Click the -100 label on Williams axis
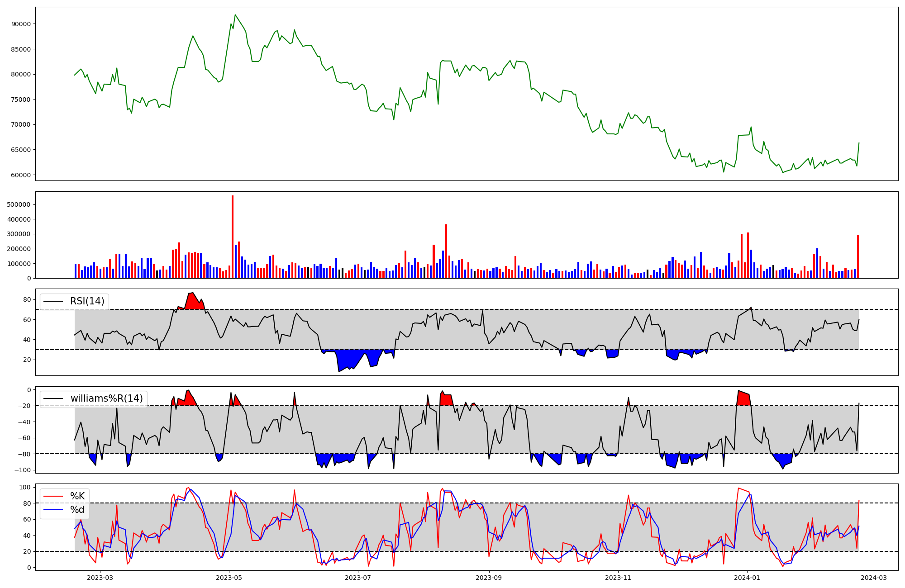 (x=23, y=470)
